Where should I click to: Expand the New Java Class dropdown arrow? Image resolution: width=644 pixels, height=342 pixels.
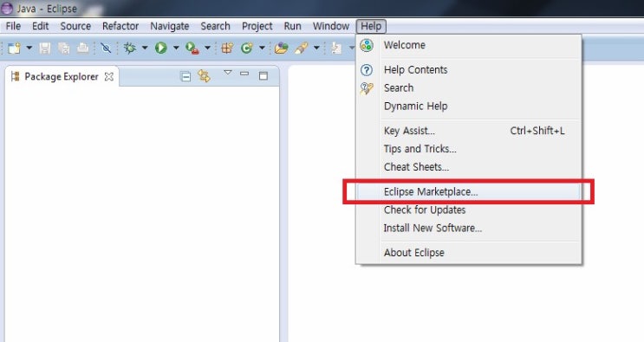262,48
